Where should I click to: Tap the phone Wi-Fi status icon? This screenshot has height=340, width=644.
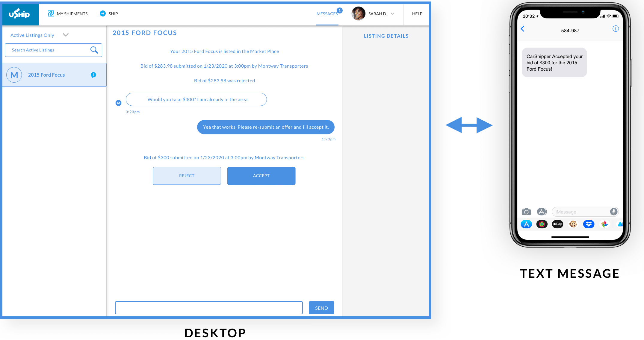click(x=609, y=16)
